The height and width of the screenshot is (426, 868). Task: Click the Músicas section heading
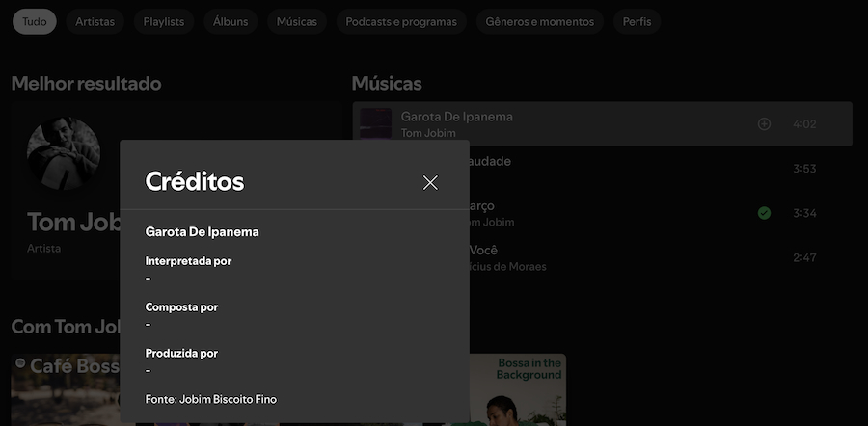[x=387, y=84]
